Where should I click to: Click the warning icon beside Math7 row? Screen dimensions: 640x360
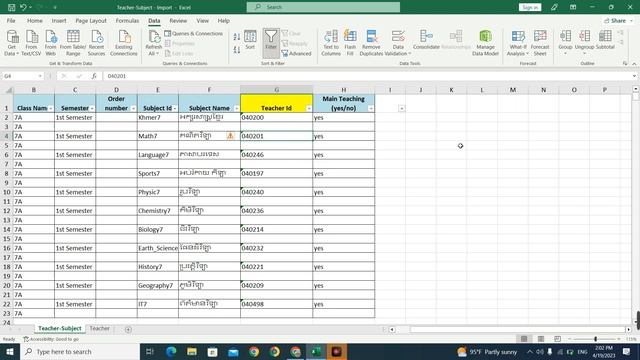[230, 136]
